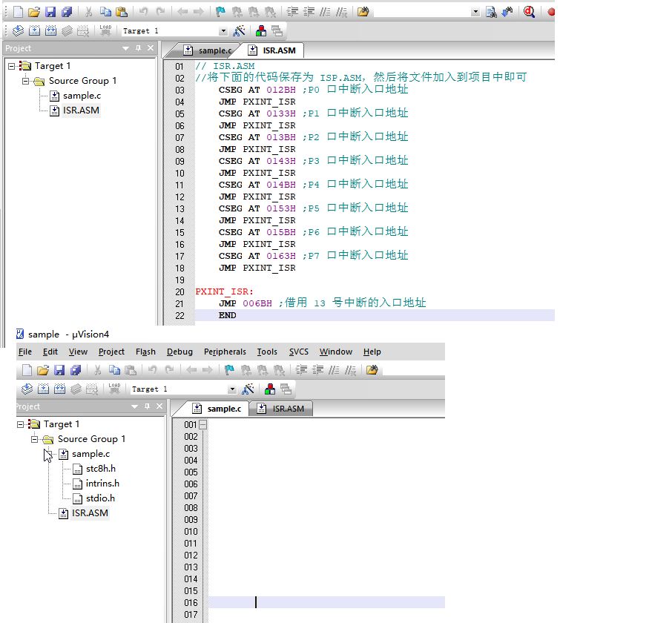Click Open file icon in upper window toolbar
The width and height of the screenshot is (672, 623).
coord(34,12)
